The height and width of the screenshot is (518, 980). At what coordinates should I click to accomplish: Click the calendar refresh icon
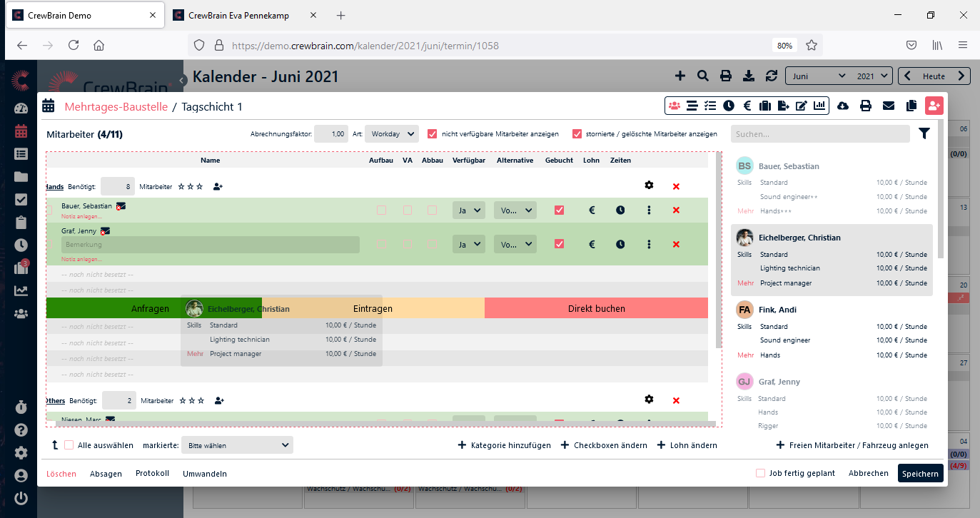pos(771,76)
